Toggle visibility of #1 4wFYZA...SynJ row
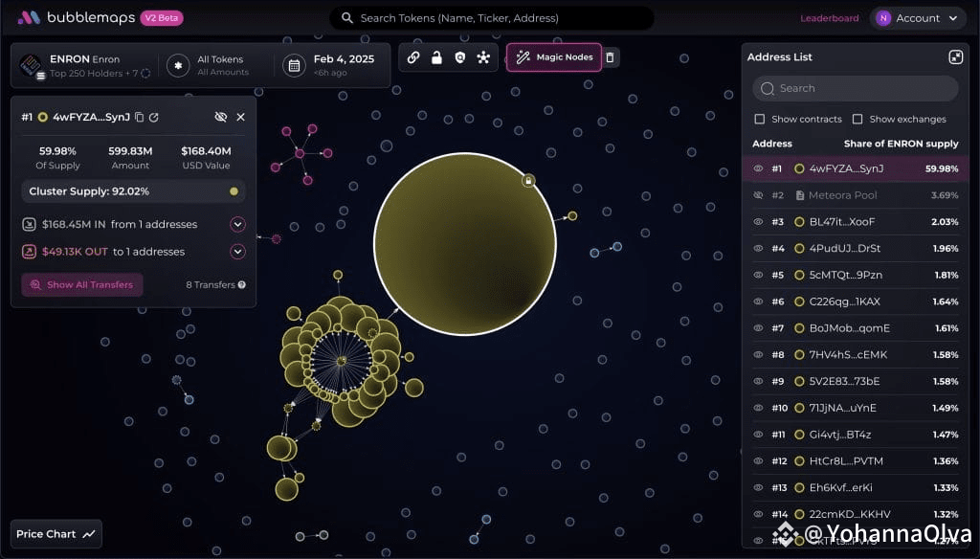 [758, 168]
